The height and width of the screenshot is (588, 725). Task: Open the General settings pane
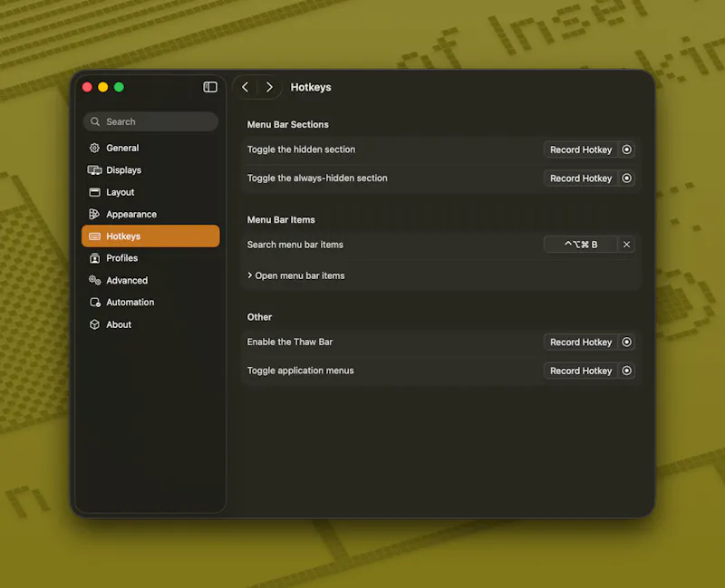150,148
